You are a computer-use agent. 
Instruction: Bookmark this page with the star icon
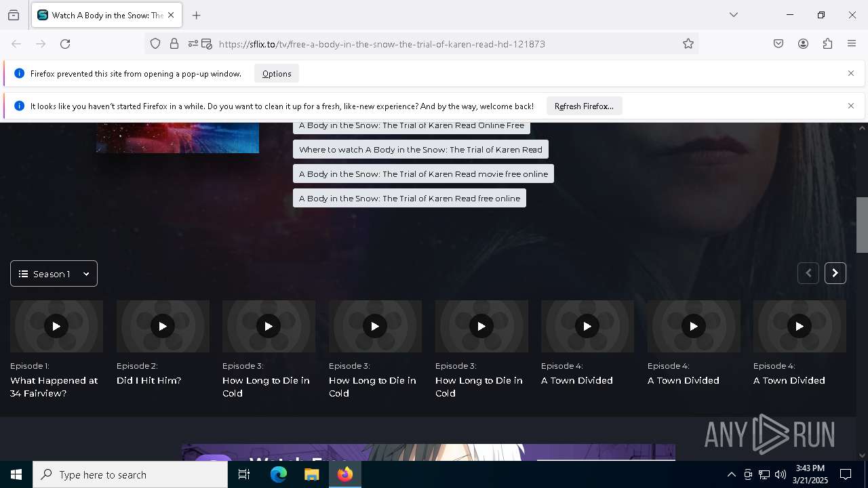point(688,44)
